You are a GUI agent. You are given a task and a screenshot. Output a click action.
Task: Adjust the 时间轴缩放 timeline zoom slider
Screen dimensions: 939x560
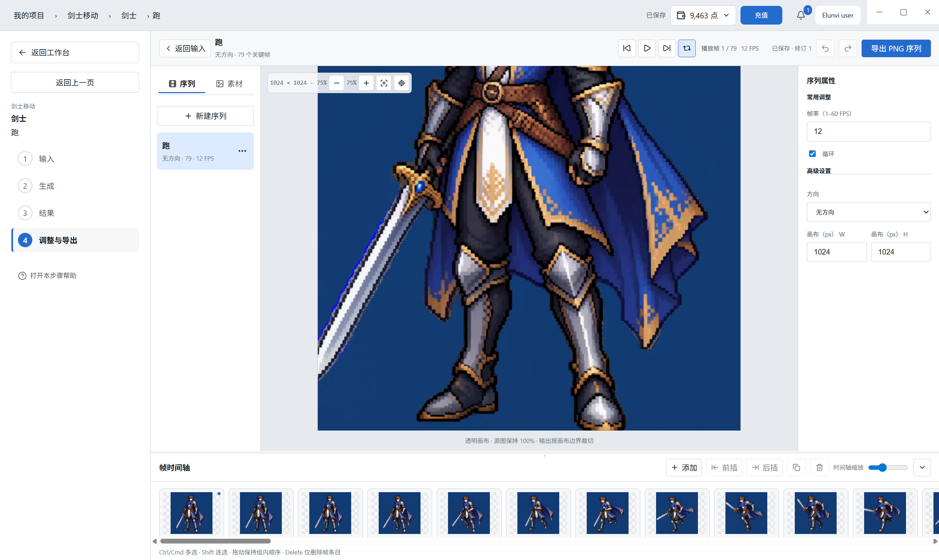coord(888,468)
